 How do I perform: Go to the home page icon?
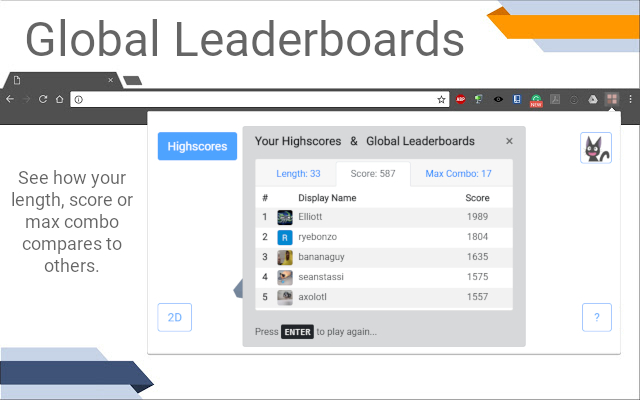60,99
